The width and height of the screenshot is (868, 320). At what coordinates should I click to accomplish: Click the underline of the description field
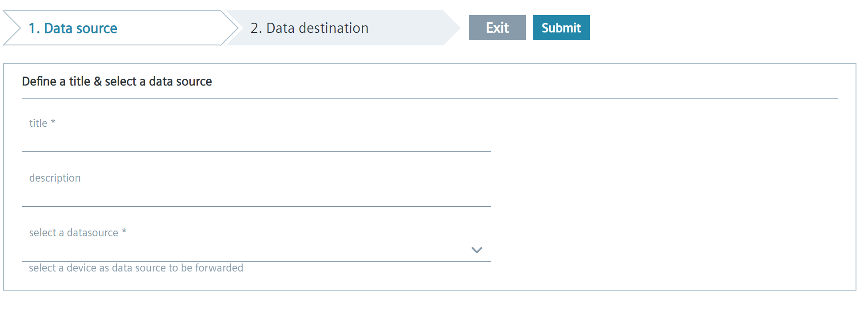[x=256, y=207]
